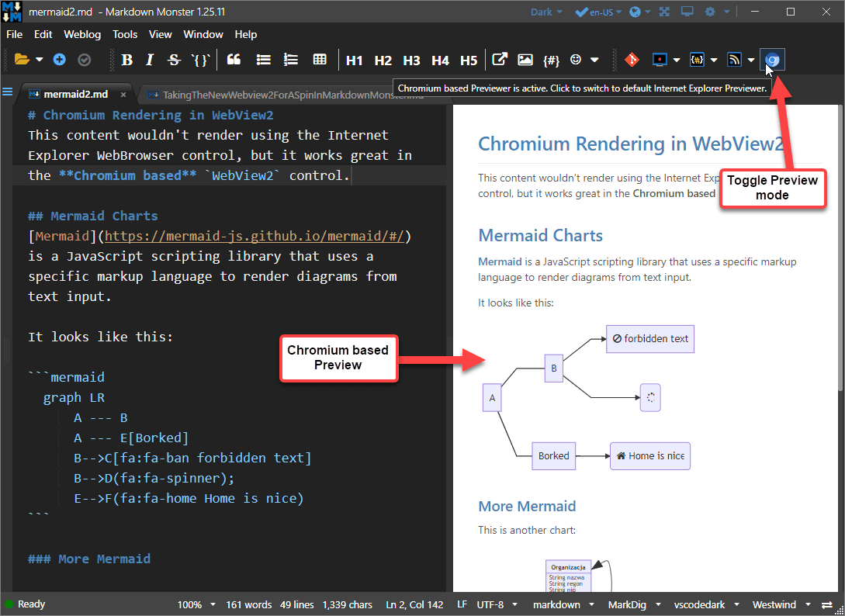This screenshot has height=616, width=845.
Task: Apply Heading 5 with the H5 button
Action: (469, 61)
